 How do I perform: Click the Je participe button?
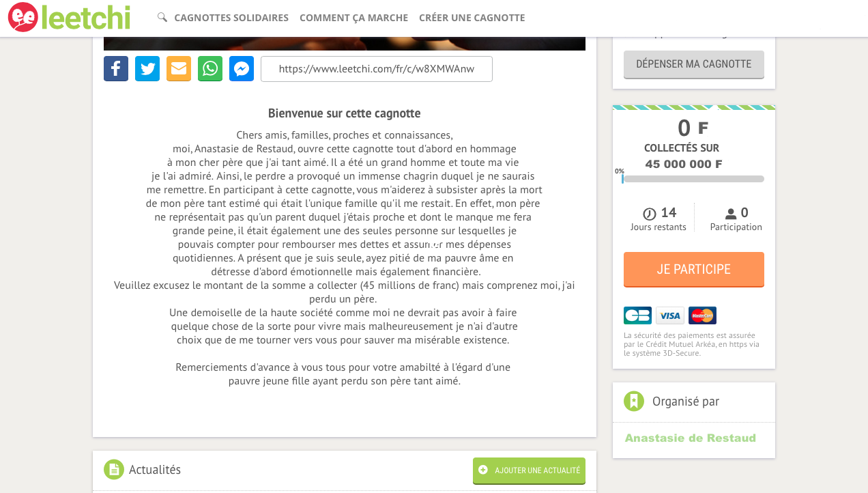pos(694,270)
